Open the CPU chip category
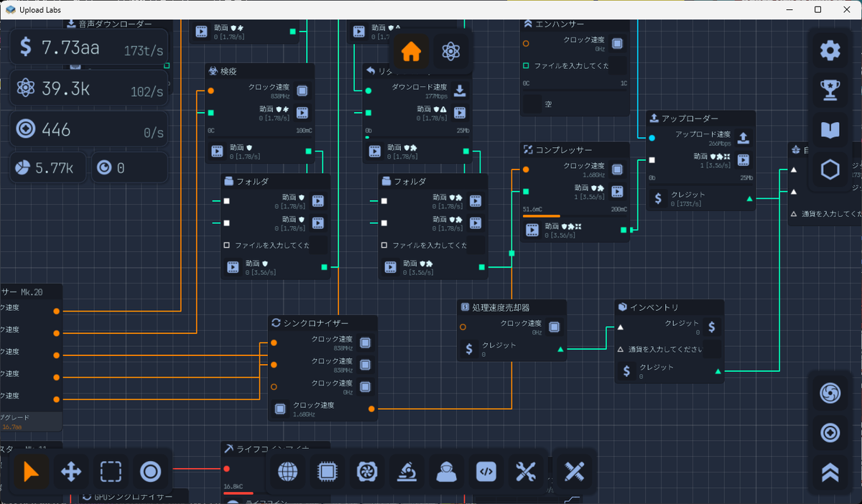Image resolution: width=862 pixels, height=504 pixels. [328, 472]
